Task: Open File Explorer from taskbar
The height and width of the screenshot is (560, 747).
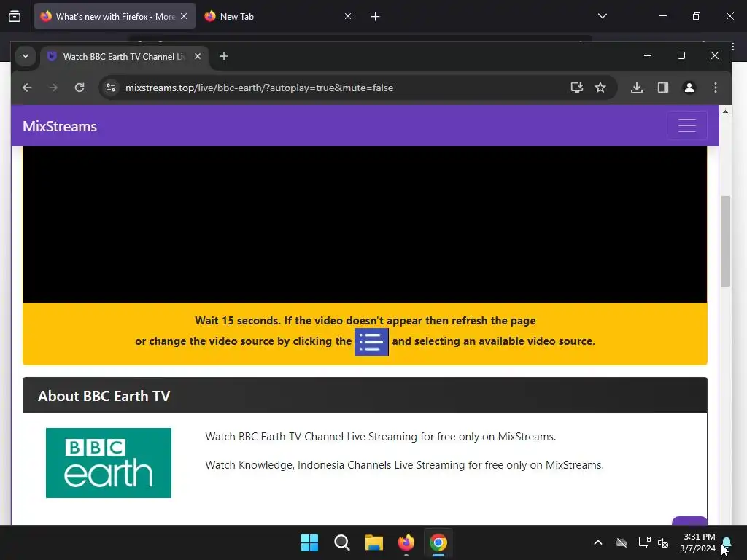Action: (x=374, y=542)
